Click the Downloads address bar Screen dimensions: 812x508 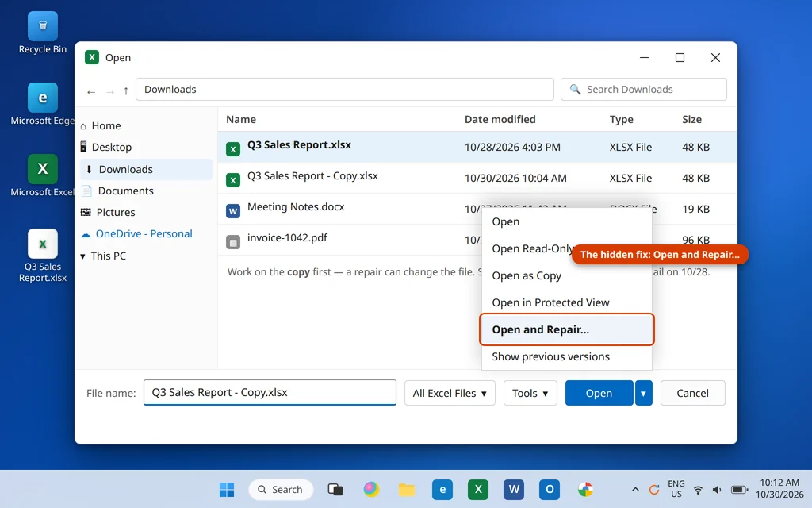345,89
